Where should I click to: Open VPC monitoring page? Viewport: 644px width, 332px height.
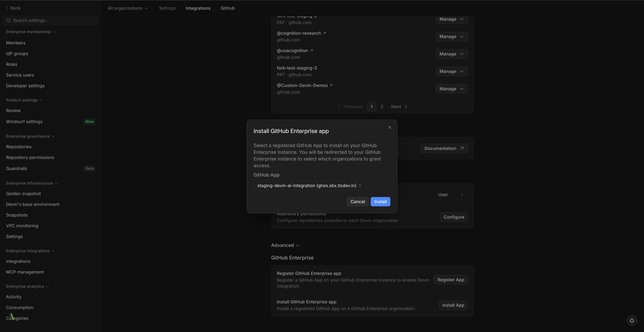tap(22, 226)
